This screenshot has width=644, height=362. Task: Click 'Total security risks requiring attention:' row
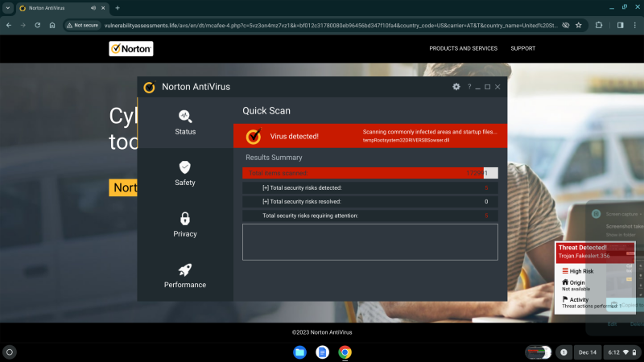coord(370,216)
